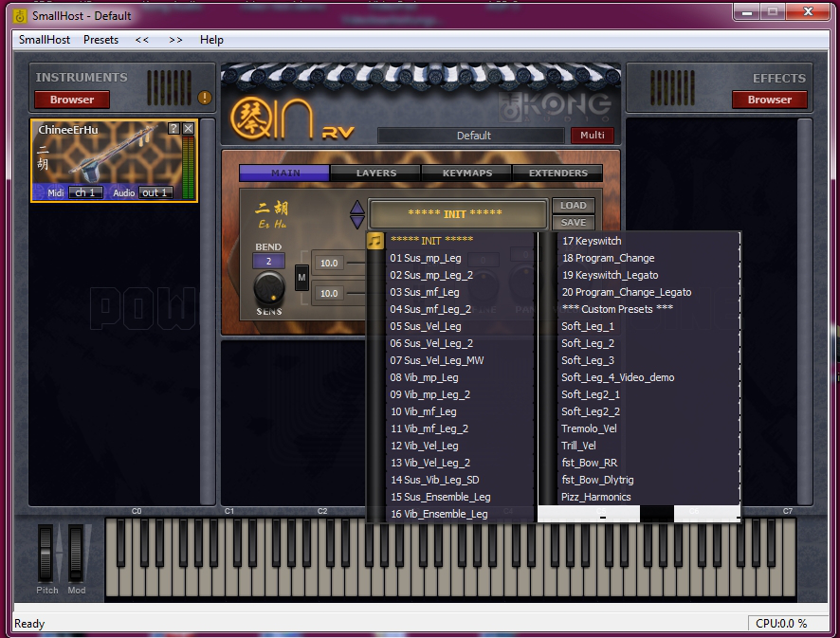Image resolution: width=840 pixels, height=638 pixels.
Task: Open help for the ChineeErHu instrument
Action: coord(173,129)
